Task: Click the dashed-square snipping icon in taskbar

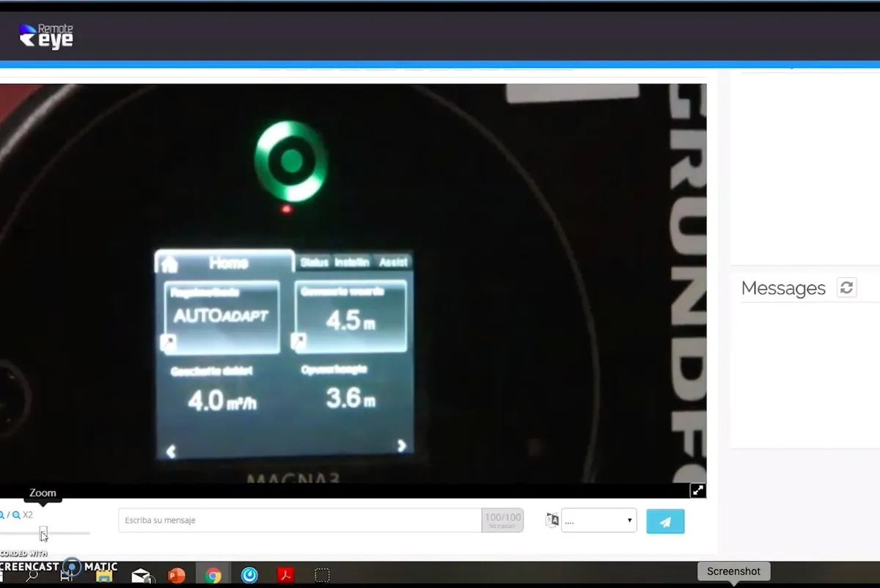Action: (x=322, y=576)
